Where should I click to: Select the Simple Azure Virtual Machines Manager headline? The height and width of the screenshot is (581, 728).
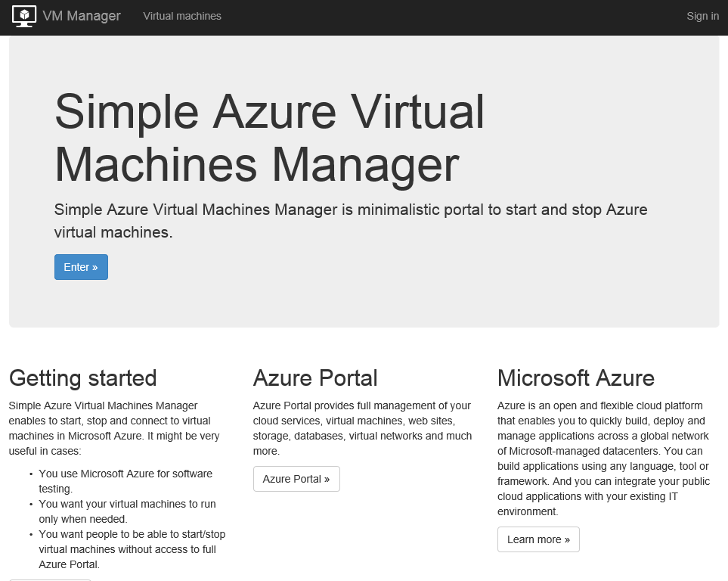click(269, 138)
